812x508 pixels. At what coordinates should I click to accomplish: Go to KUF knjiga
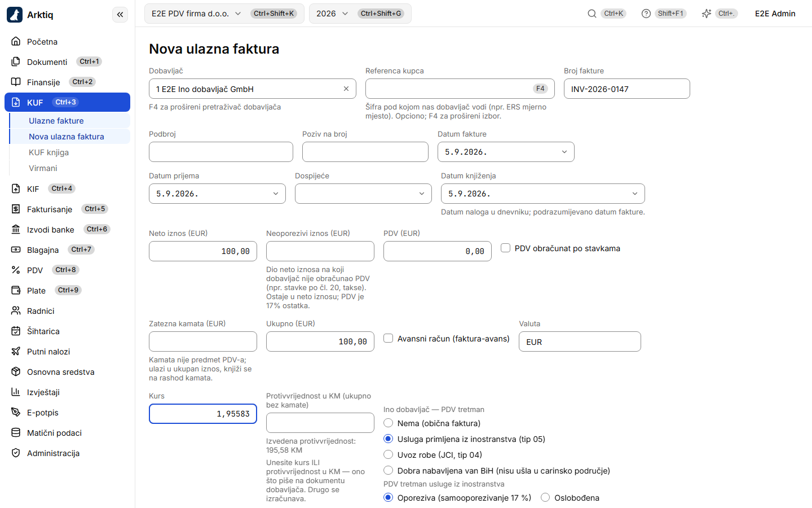(70, 152)
